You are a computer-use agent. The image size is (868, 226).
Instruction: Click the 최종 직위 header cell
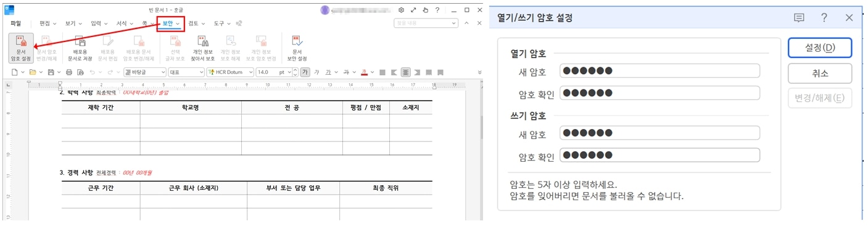[386, 188]
